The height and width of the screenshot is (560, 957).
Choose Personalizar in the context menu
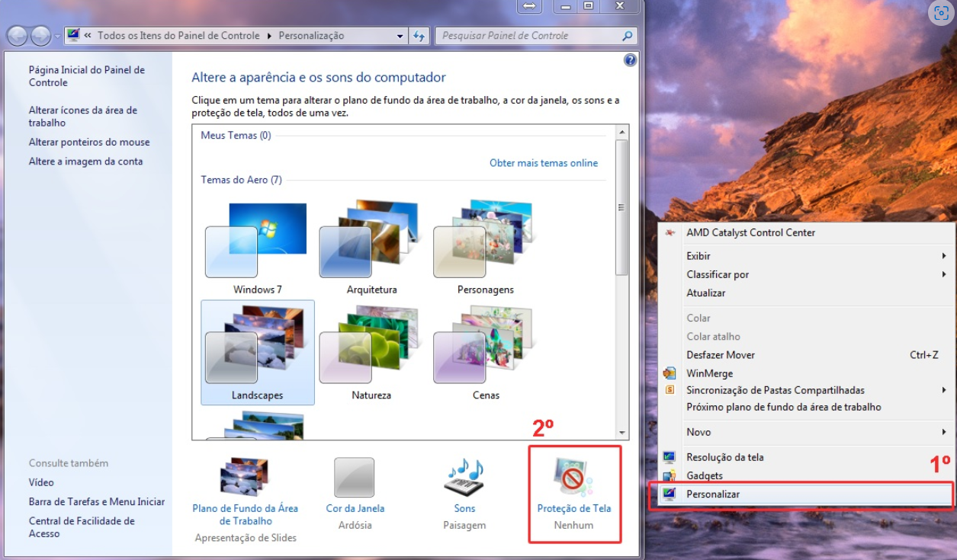713,494
